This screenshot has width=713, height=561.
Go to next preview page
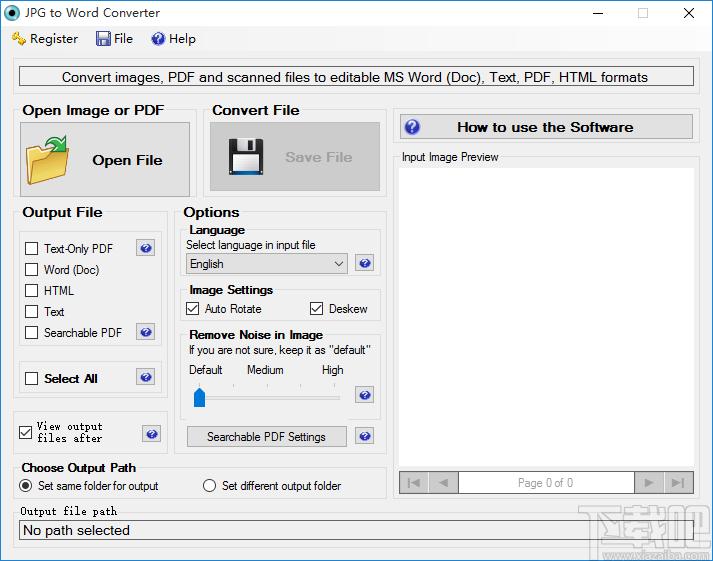[649, 483]
